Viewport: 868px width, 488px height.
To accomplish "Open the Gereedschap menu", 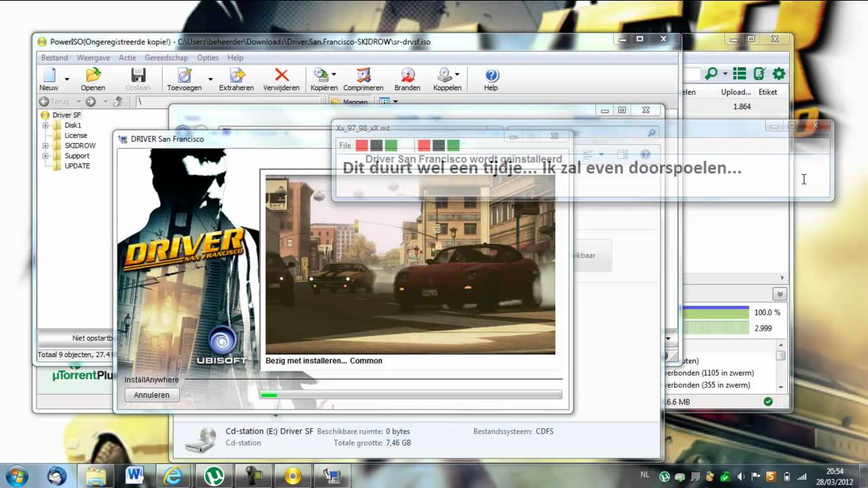I will pos(166,58).
